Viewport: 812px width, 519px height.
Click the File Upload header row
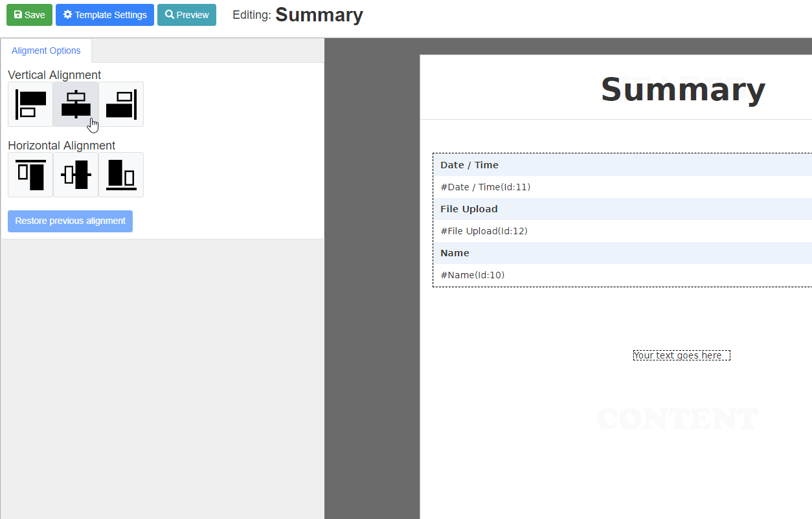pyautogui.click(x=623, y=209)
